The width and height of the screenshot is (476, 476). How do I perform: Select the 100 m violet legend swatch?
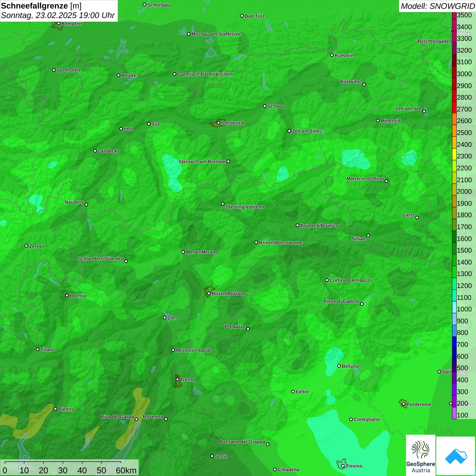[454, 413]
